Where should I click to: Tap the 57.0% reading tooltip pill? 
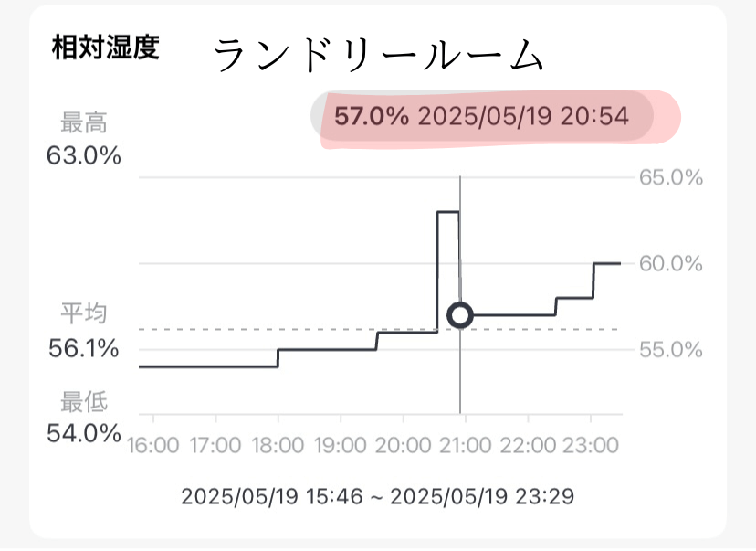point(483,117)
